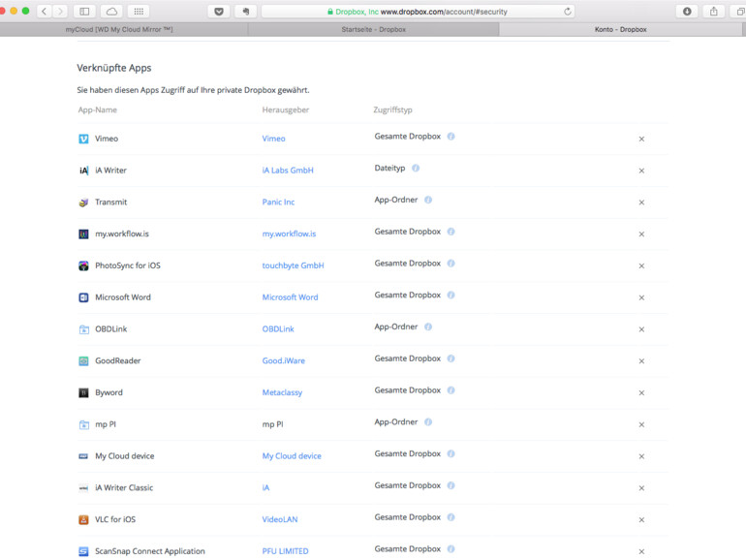Viewport: 746px width, 560px height.
Task: Show info for OBDLink's App-Ordner access
Action: click(428, 327)
